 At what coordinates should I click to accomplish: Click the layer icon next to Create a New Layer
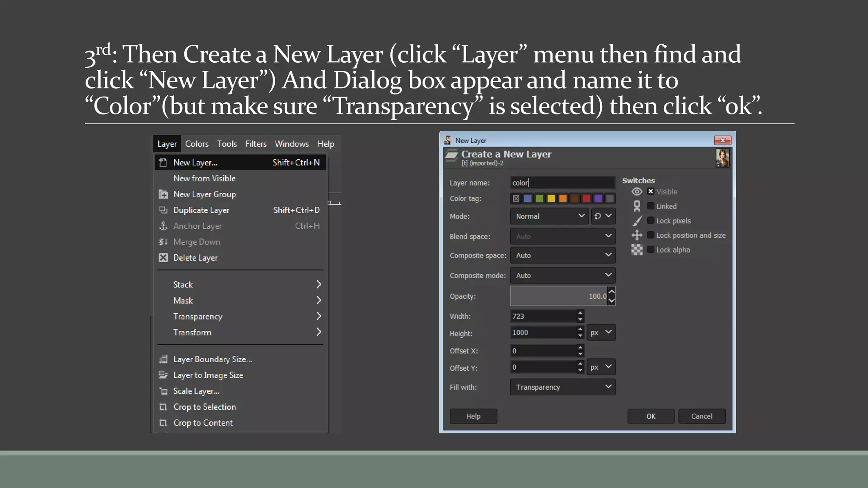pyautogui.click(x=451, y=156)
